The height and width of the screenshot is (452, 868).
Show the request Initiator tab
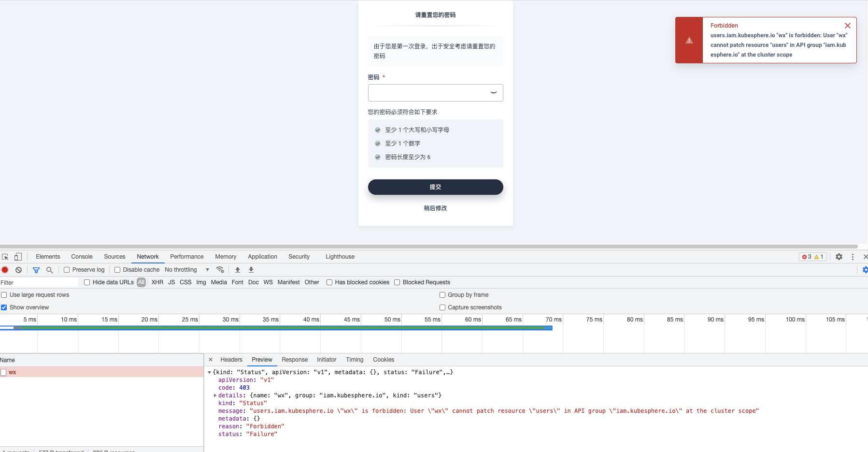point(327,360)
